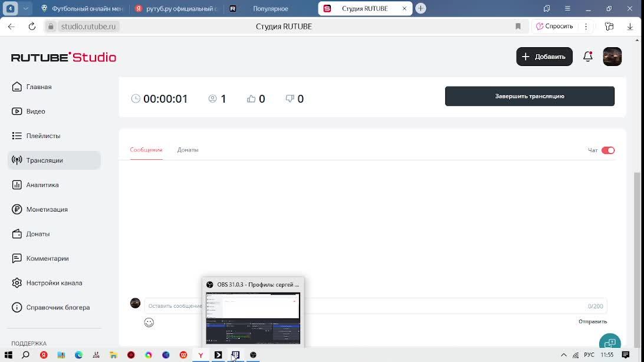
Task: Open the support chat bubble
Action: pos(610,343)
